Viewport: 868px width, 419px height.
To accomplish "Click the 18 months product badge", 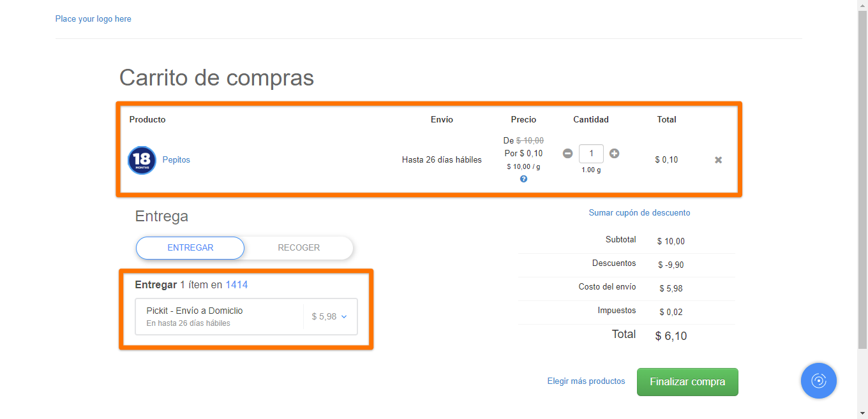I will coord(142,160).
